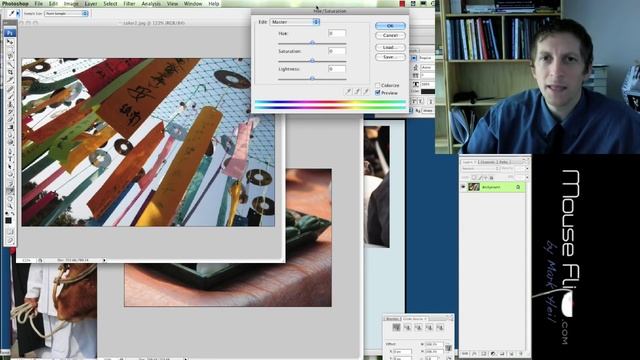Toggle lock all in Layers panel

click(x=491, y=178)
